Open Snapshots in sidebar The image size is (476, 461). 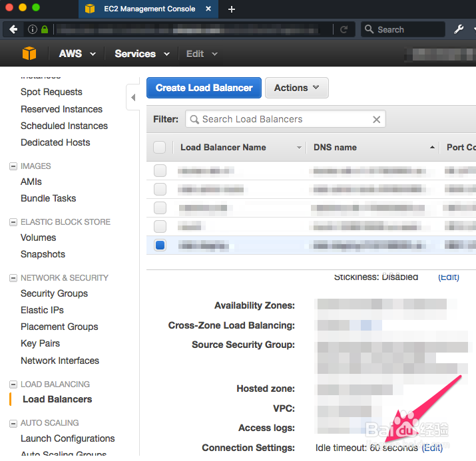[43, 254]
